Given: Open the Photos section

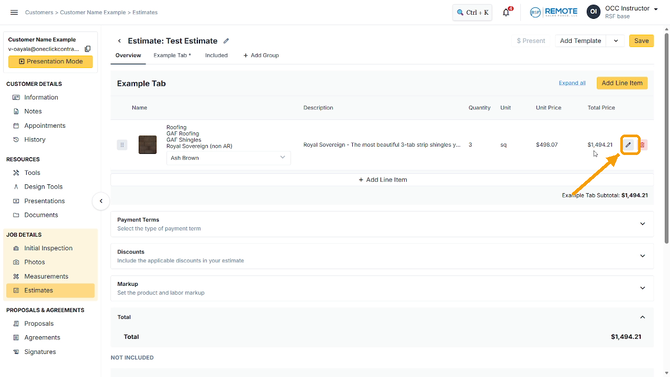Looking at the screenshot, I should [x=35, y=262].
